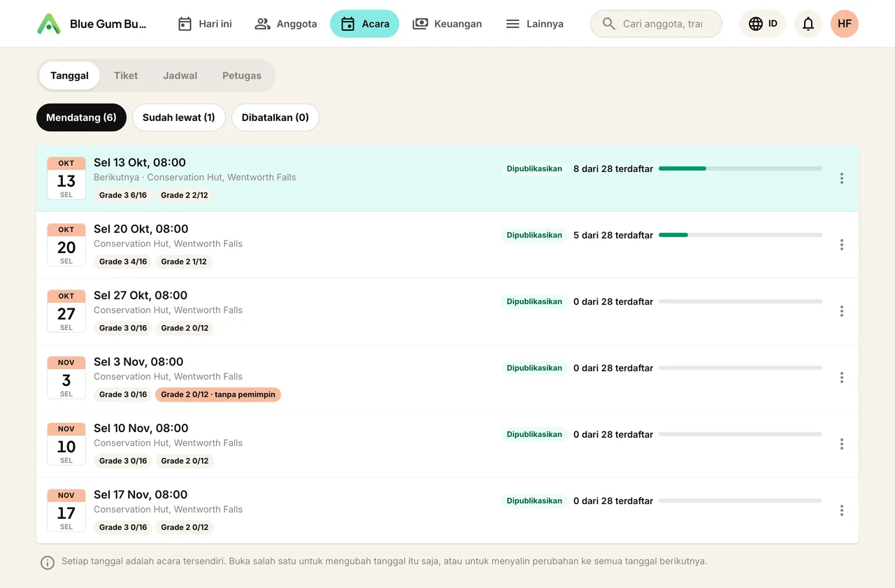The image size is (895, 588).
Task: Open the Anggota navigation item
Action: (286, 24)
